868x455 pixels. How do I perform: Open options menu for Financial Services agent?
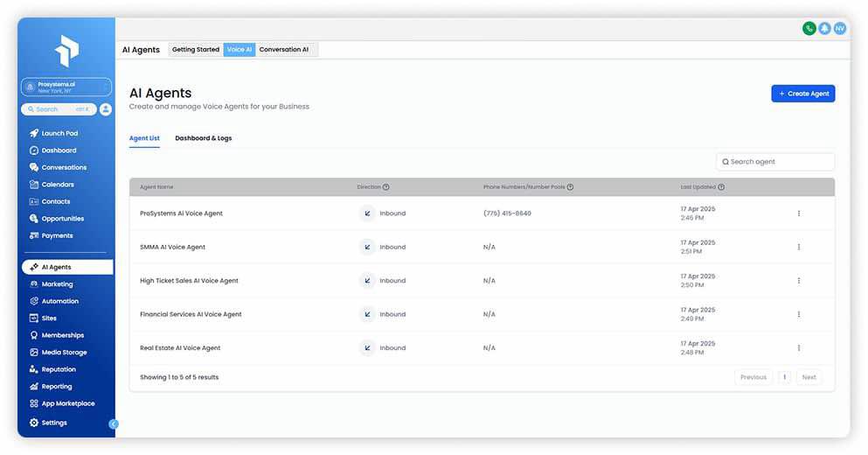(799, 314)
